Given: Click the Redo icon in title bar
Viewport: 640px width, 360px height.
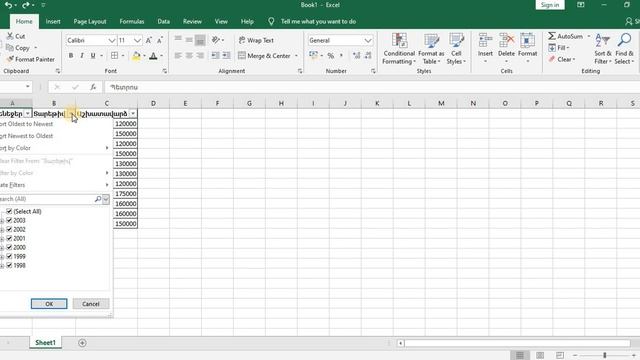Looking at the screenshot, I should (26, 5).
